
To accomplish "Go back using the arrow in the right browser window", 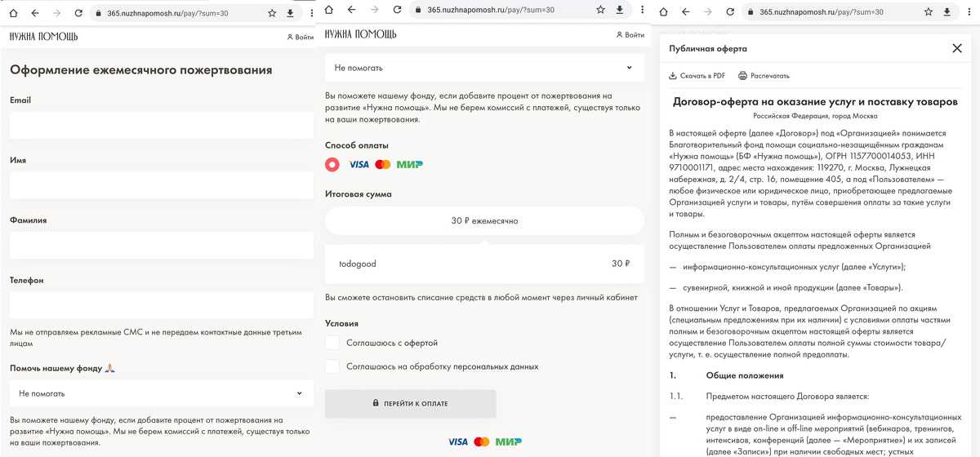I will (x=684, y=12).
